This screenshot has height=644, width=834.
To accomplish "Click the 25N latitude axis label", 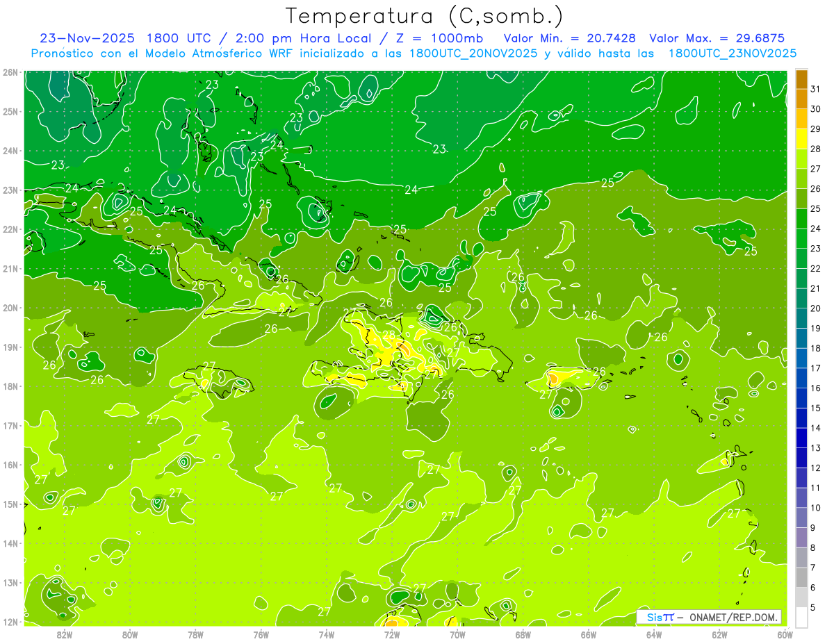I will tap(10, 111).
